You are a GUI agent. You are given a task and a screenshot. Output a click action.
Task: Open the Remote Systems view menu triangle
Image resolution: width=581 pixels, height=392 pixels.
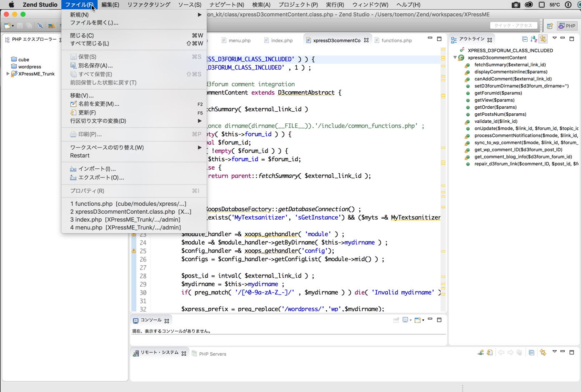point(554,352)
